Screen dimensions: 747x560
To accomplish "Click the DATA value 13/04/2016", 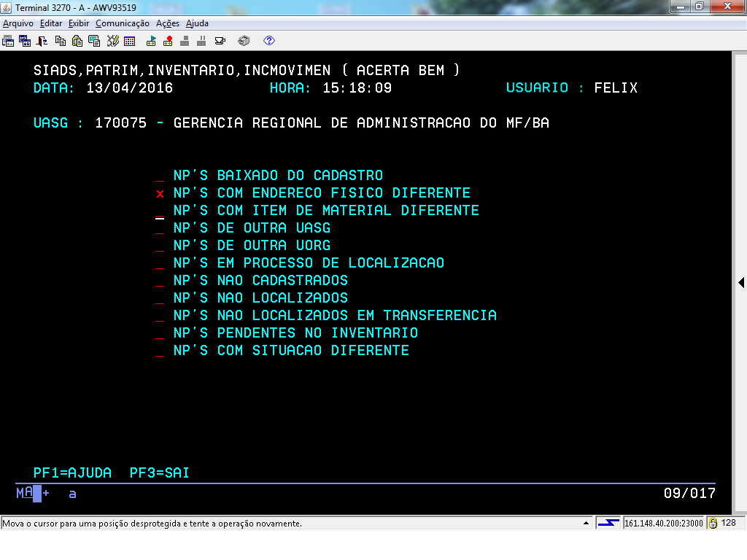I will pos(130,88).
